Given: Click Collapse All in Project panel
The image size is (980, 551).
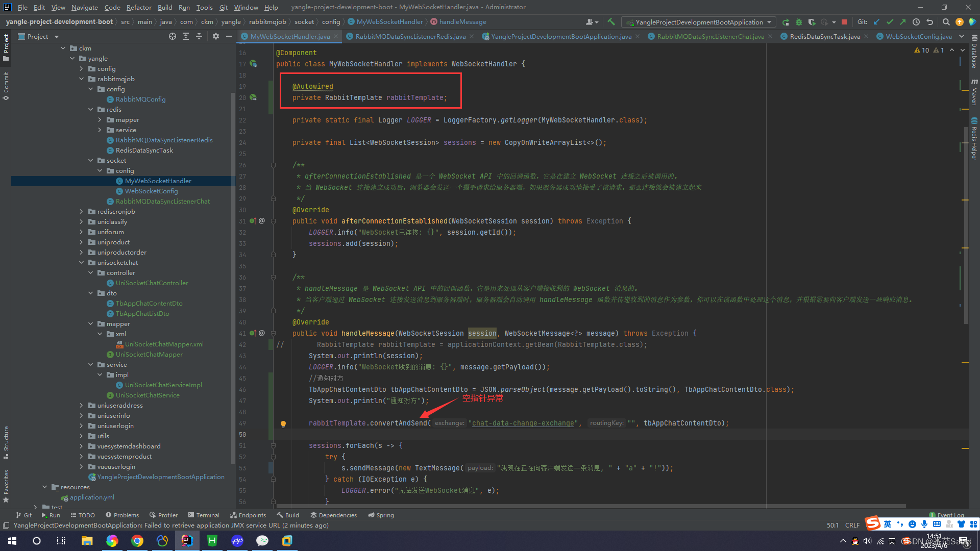Looking at the screenshot, I should click(x=199, y=36).
